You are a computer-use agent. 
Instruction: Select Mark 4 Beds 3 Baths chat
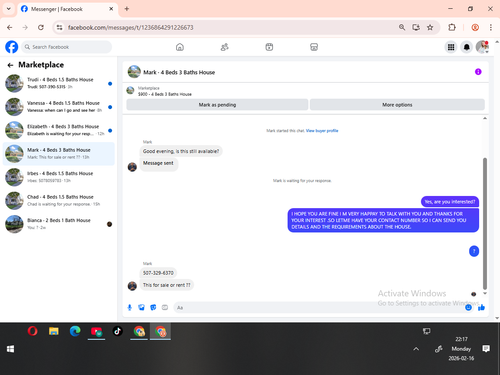pos(59,154)
